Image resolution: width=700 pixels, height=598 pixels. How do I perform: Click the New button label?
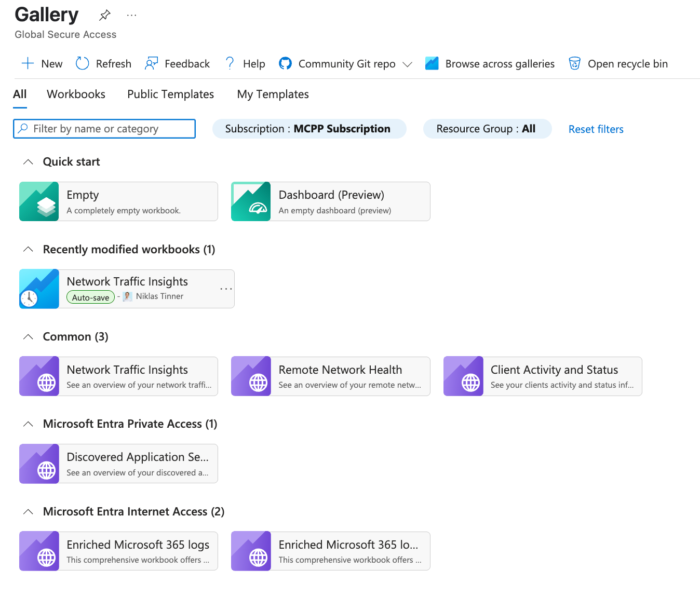click(52, 64)
